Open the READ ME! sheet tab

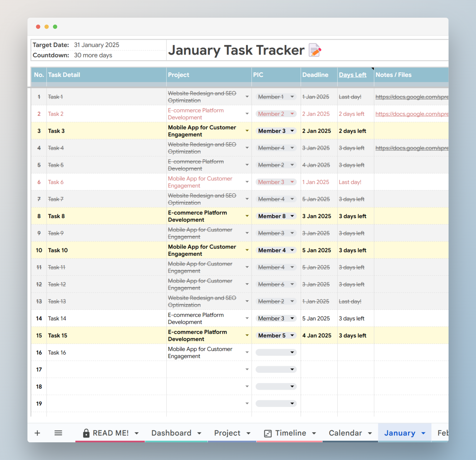111,433
